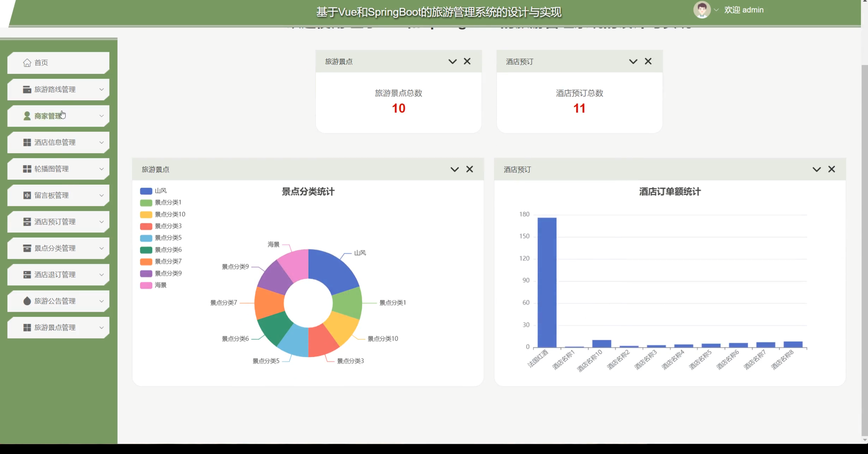This screenshot has width=868, height=454.
Task: Open the admin account dropdown arrow
Action: 716,9
